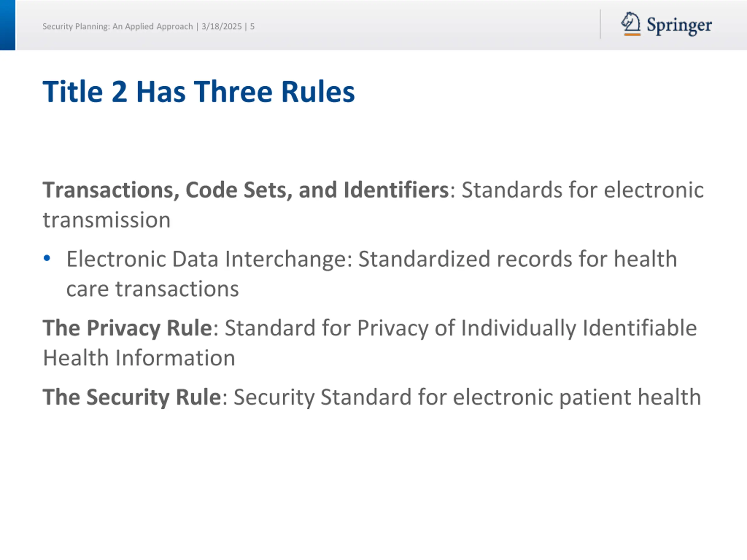Select the slide title "Title 2 Has Three Rules"
The width and height of the screenshot is (747, 560).
pos(199,92)
